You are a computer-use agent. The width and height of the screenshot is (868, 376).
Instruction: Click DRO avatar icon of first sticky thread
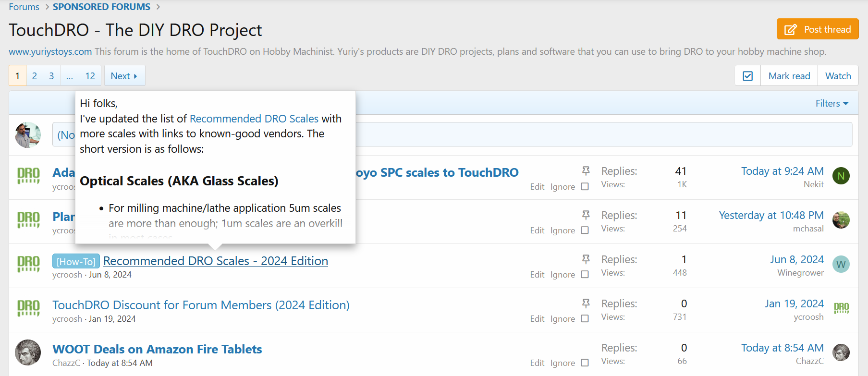(x=28, y=176)
